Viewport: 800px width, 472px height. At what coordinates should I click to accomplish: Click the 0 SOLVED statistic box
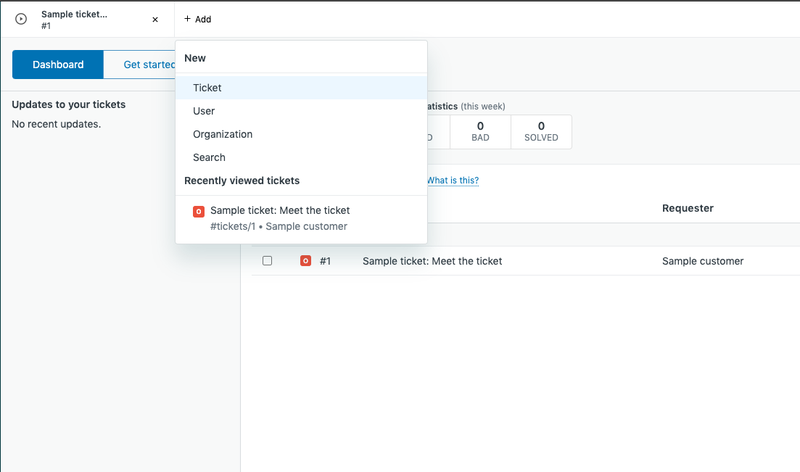[541, 132]
